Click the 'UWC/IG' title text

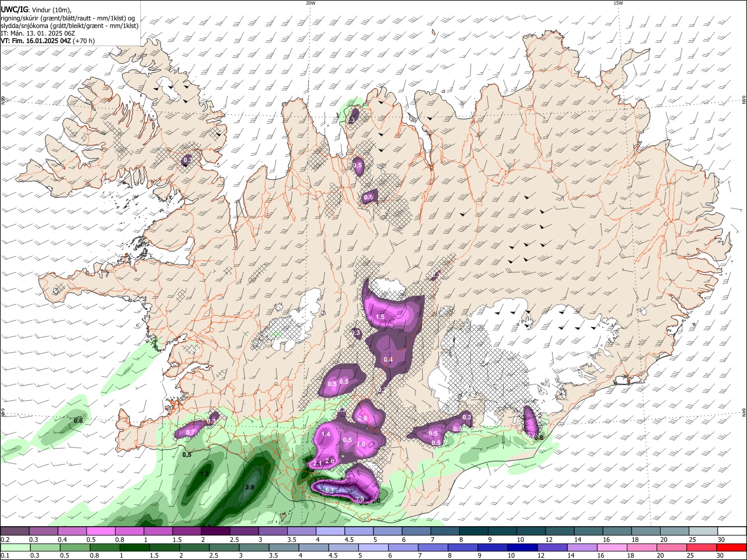(x=14, y=9)
